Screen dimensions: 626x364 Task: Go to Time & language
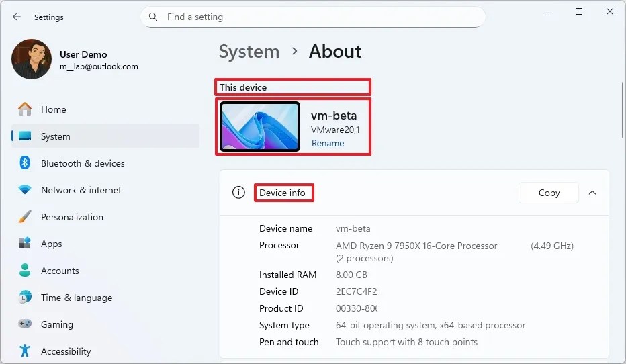105,298
